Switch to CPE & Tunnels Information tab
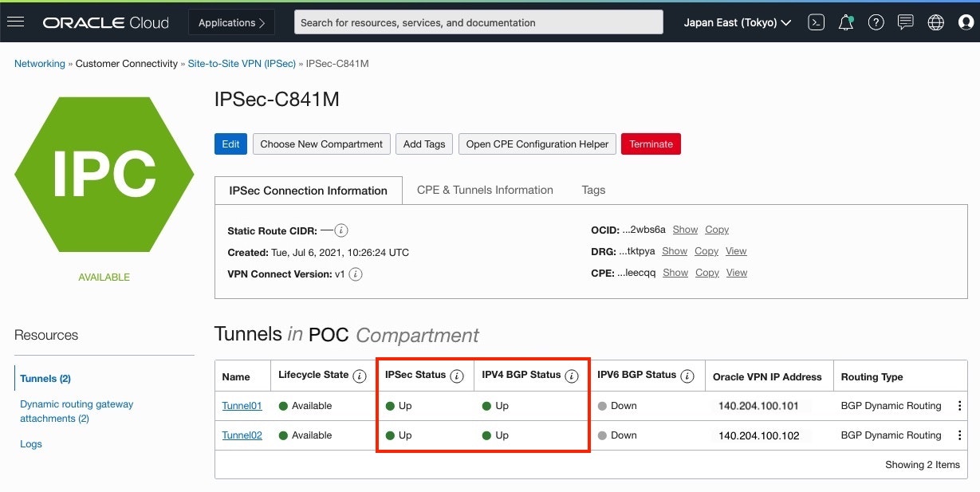Screen dimensions: 980x492 (x=485, y=190)
